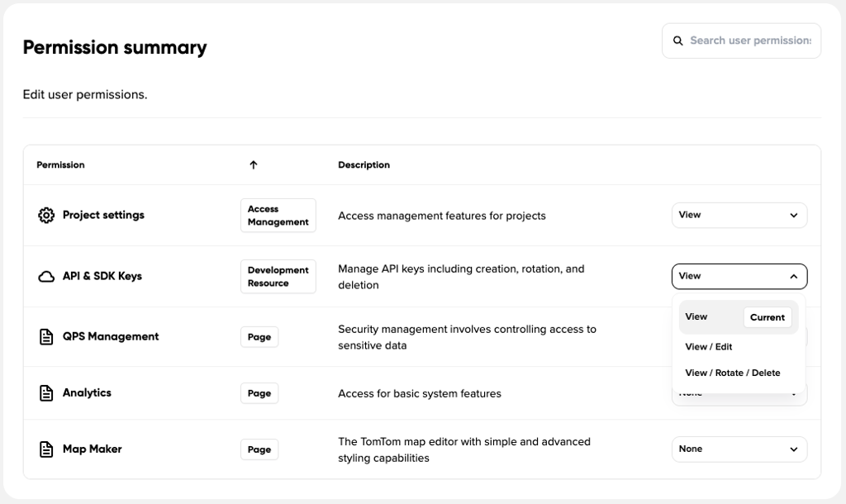Click the Page tag in Map Maker row

pos(259,449)
